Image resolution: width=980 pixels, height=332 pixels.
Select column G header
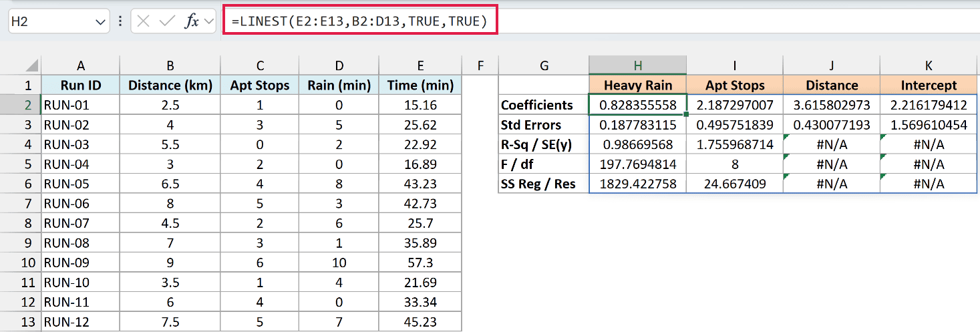click(544, 65)
